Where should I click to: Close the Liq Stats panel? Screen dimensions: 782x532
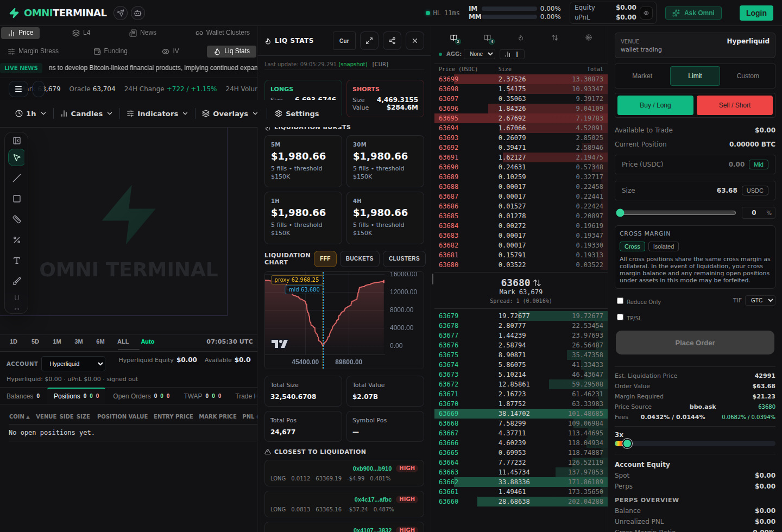(415, 41)
